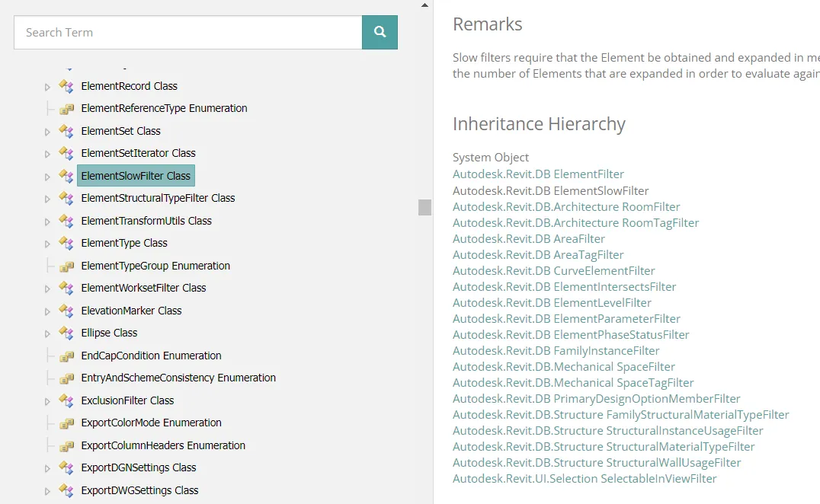The image size is (820, 504).
Task: Click the search magnifier button
Action: 380,33
